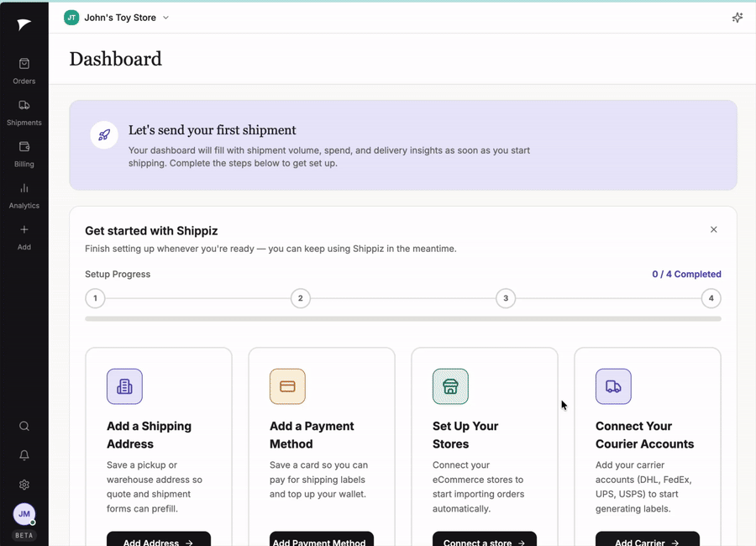Select setup progress step 2
Screen dimensions: 756x546
301,298
